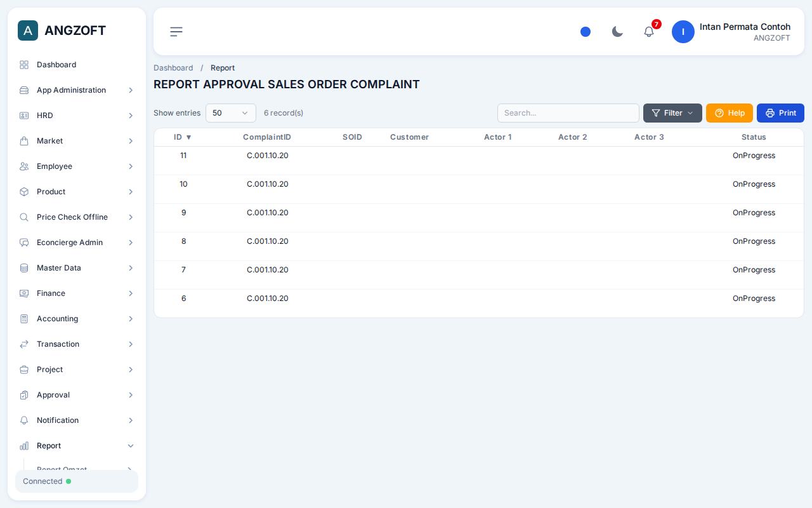Click the 6 record(s) label
The height and width of the screenshot is (508, 812).
point(284,113)
